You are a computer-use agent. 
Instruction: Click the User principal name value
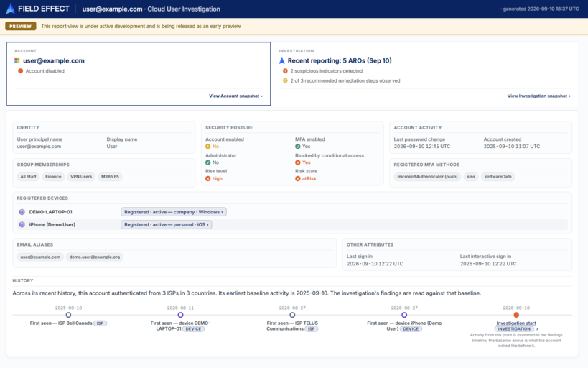[x=39, y=147]
